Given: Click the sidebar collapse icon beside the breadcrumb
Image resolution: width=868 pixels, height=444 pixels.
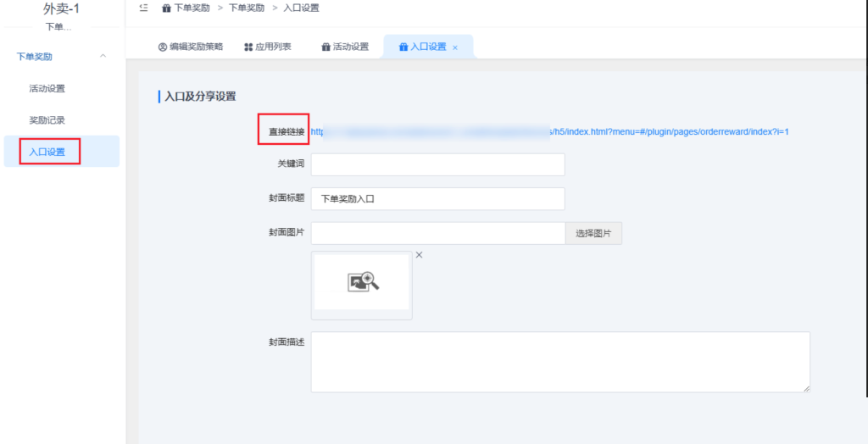Looking at the screenshot, I should pyautogui.click(x=143, y=8).
